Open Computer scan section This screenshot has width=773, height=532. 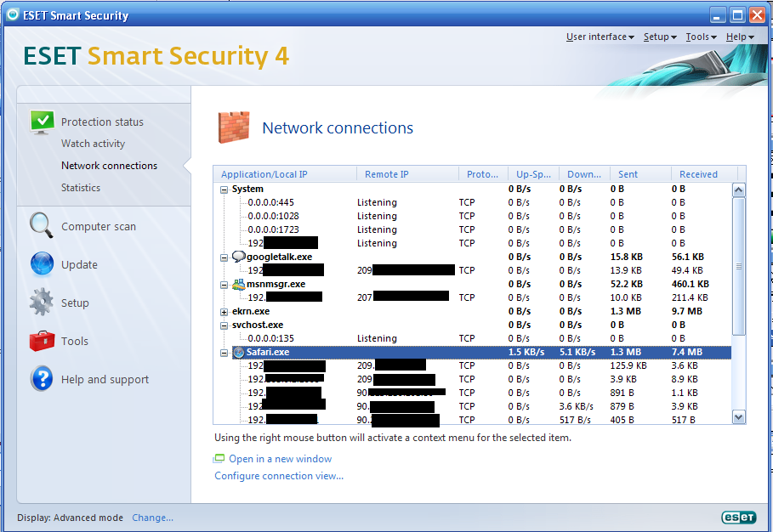pyautogui.click(x=99, y=227)
